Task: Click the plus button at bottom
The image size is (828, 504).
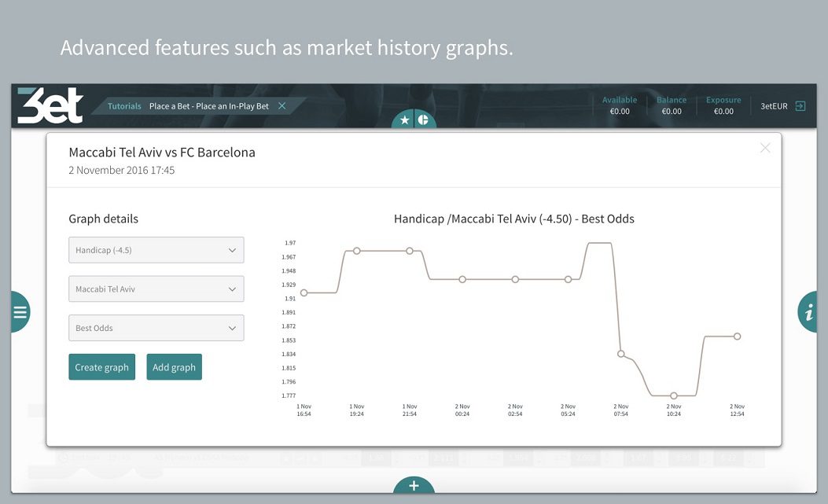Action: pos(414,485)
